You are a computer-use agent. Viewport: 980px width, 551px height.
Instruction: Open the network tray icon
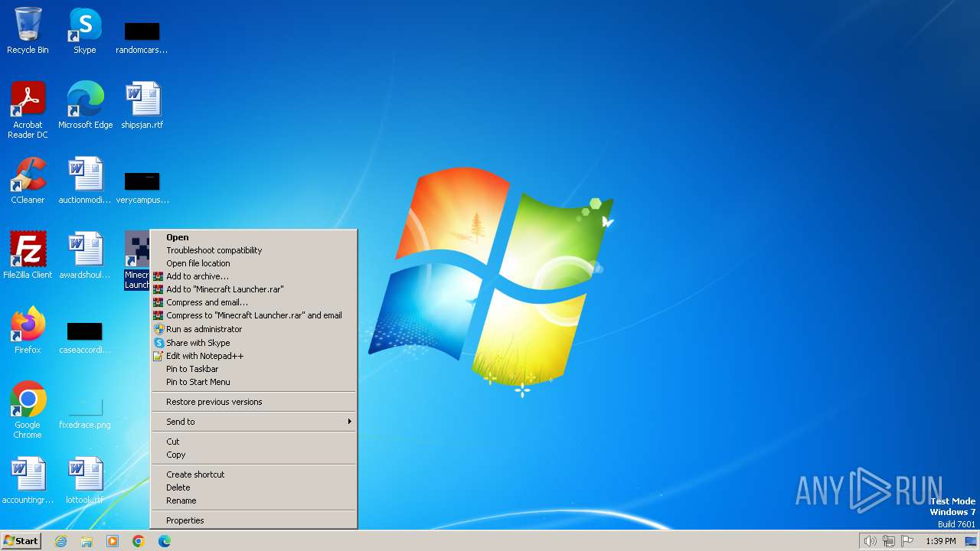(x=889, y=541)
